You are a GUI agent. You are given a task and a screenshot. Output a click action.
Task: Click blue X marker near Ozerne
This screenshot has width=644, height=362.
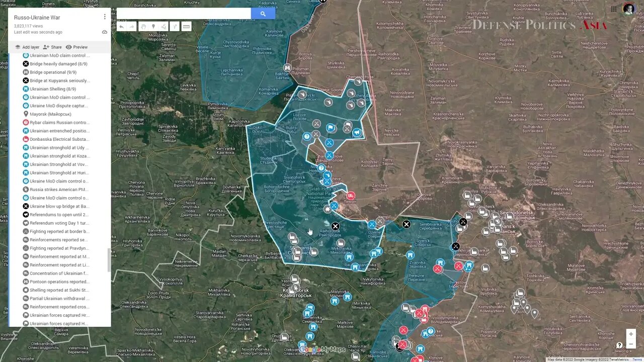click(x=372, y=225)
